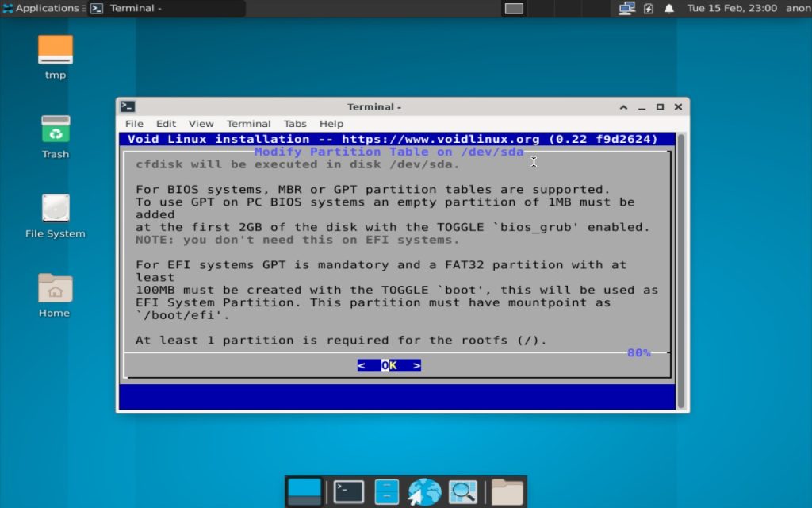Launch the File Manager cabinet icon in the dock
Screen dimensions: 812x508
(386, 491)
